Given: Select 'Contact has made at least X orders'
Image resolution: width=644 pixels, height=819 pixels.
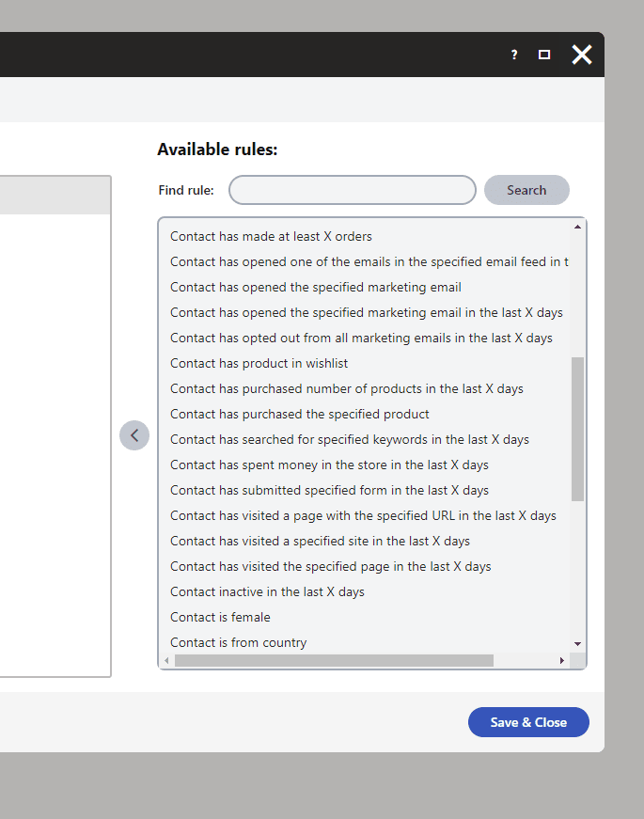Looking at the screenshot, I should click(271, 237).
